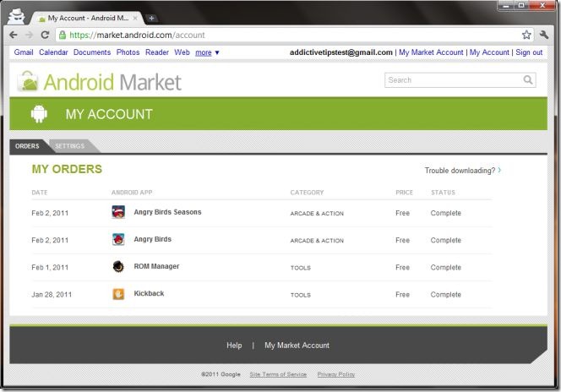The width and height of the screenshot is (561, 392).
Task: Open the Web link
Action: [x=182, y=52]
